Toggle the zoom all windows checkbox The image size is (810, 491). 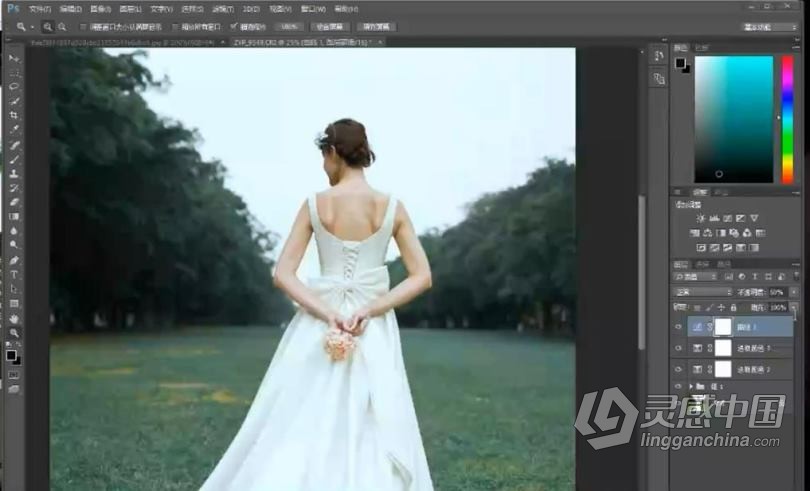point(175,27)
